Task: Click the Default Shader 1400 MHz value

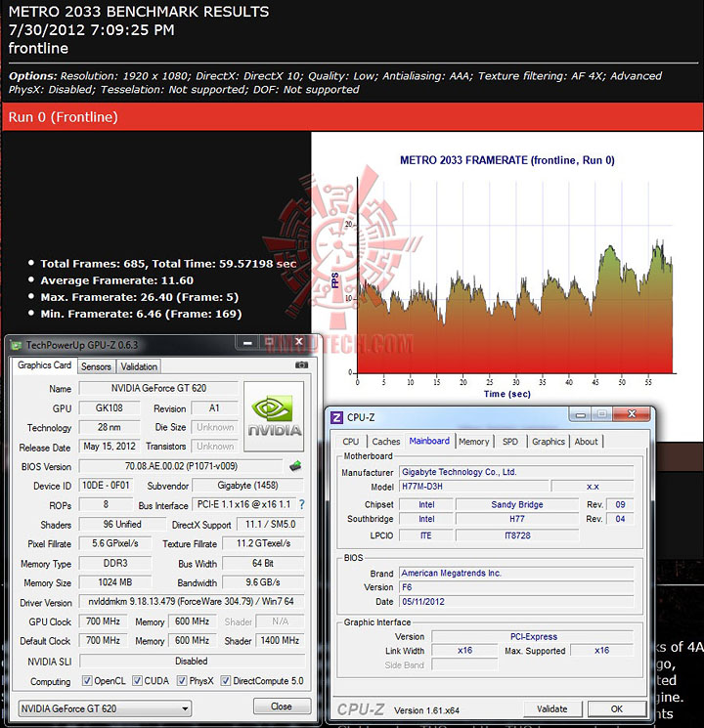Action: pos(280,641)
